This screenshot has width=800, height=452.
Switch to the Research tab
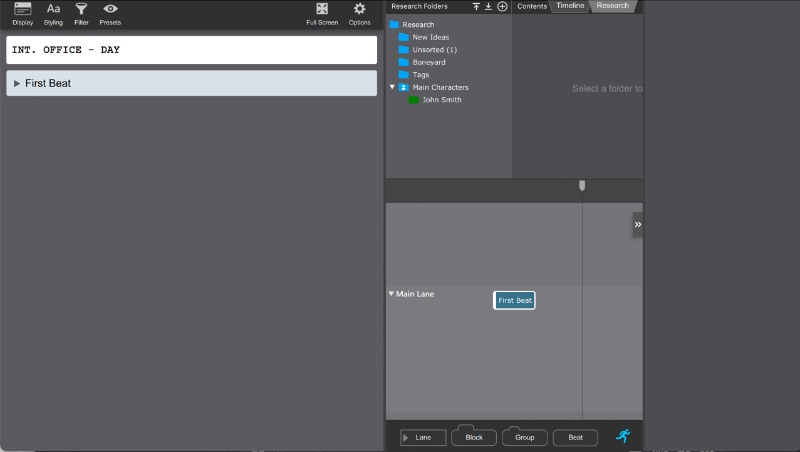pos(613,6)
